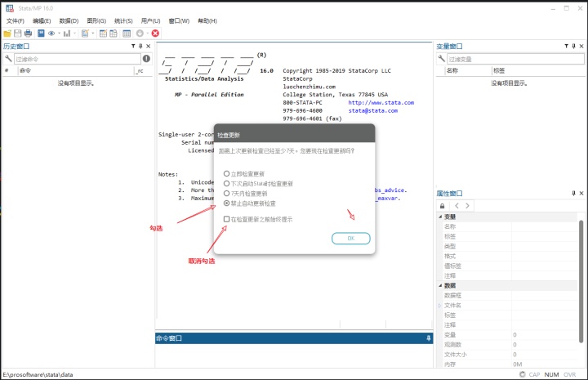Open a file with the folder icon
This screenshot has width=588, height=380.
pyautogui.click(x=7, y=34)
